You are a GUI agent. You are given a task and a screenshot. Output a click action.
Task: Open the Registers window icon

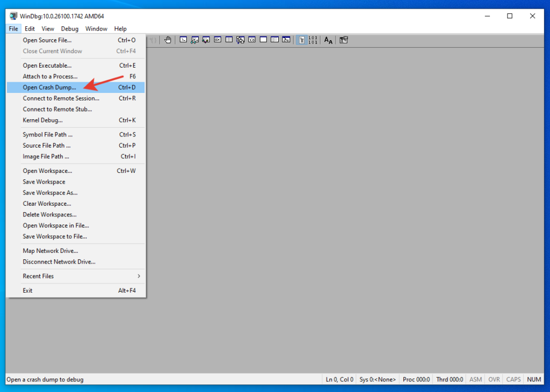(x=218, y=40)
